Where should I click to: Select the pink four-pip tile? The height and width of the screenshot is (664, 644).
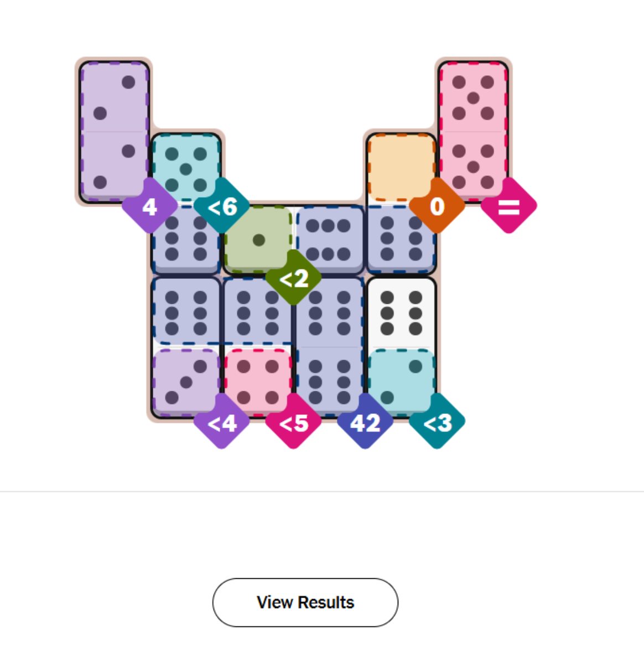tap(258, 382)
